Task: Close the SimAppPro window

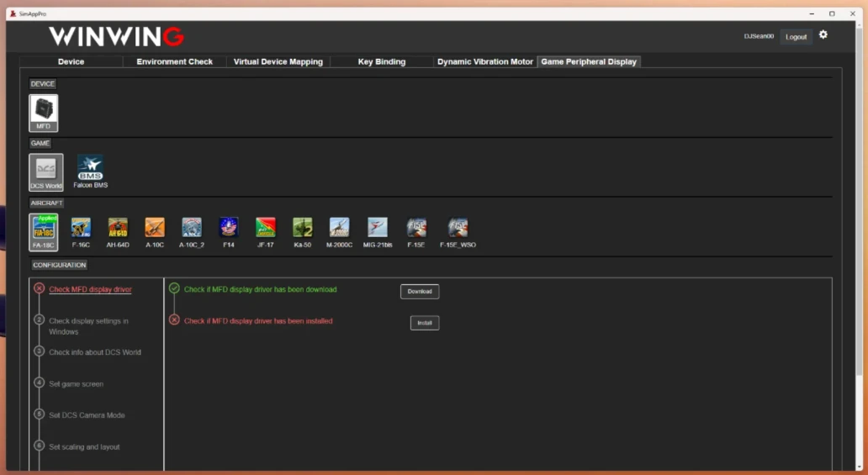Action: tap(853, 13)
